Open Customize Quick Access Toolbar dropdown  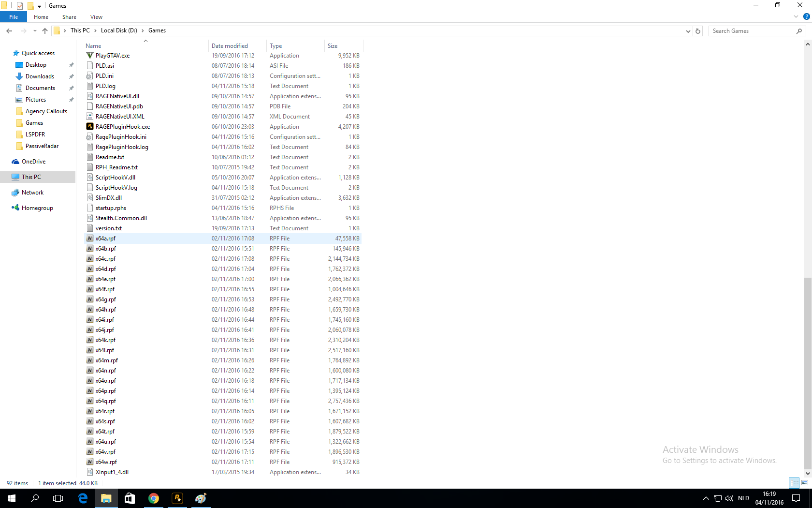40,6
